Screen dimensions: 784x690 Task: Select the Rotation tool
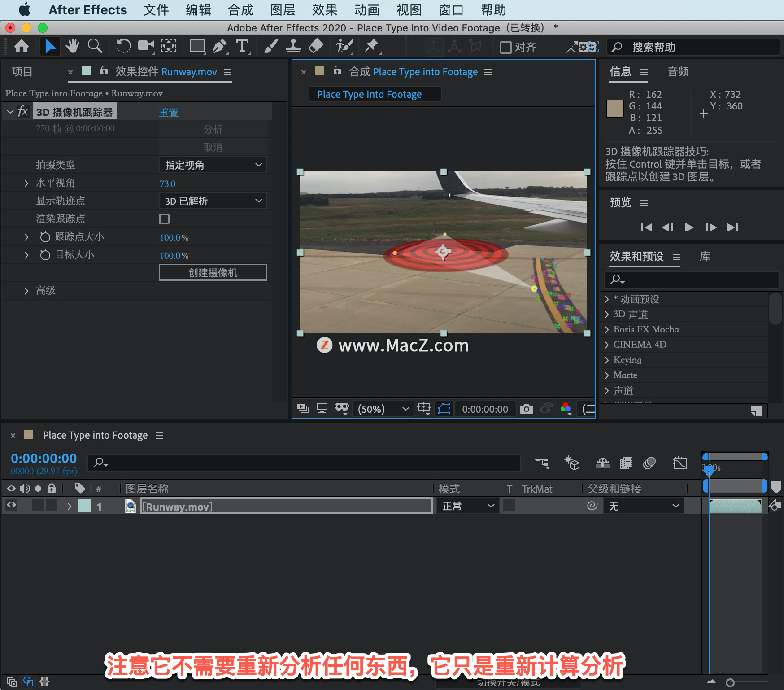[123, 47]
